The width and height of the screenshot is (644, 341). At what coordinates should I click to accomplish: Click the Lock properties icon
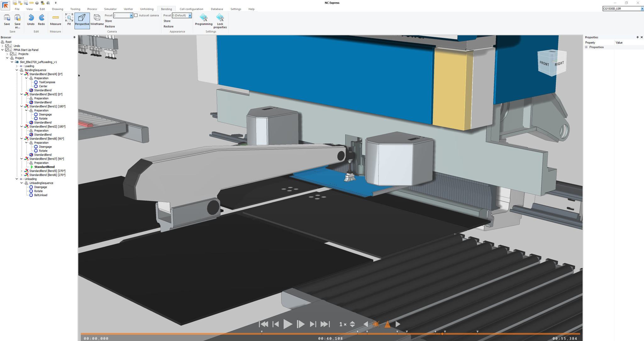point(220,19)
